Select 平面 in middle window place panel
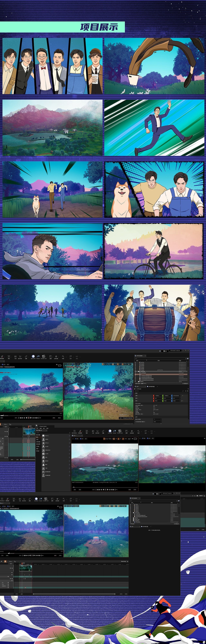Viewport: 206px width, 644px height. (56, 468)
